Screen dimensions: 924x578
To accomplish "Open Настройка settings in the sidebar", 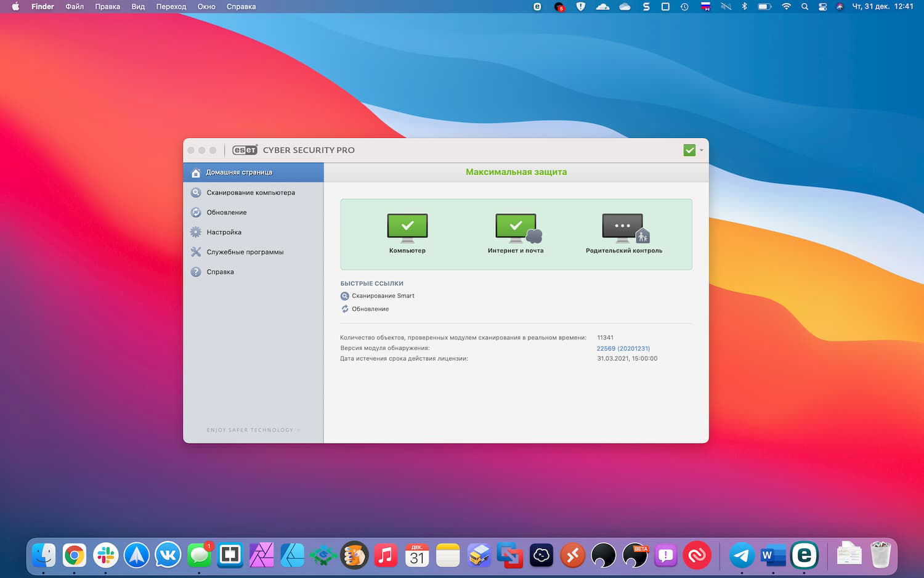I will pos(224,232).
